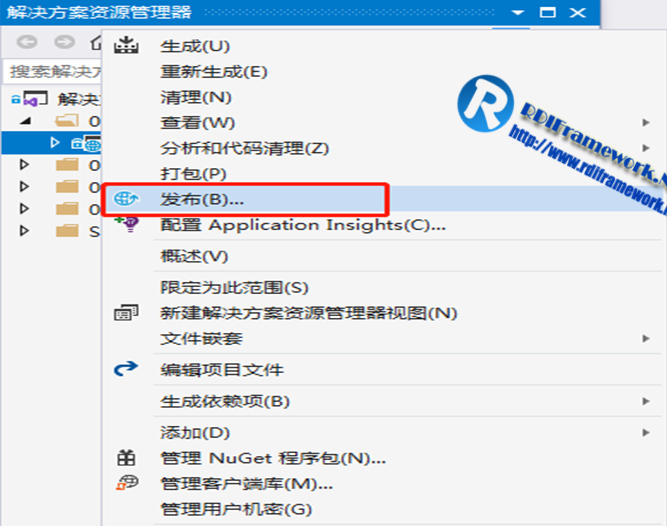This screenshot has width=667, height=527.
Task: Open the 查看(W) submenu
Action: click(x=197, y=122)
